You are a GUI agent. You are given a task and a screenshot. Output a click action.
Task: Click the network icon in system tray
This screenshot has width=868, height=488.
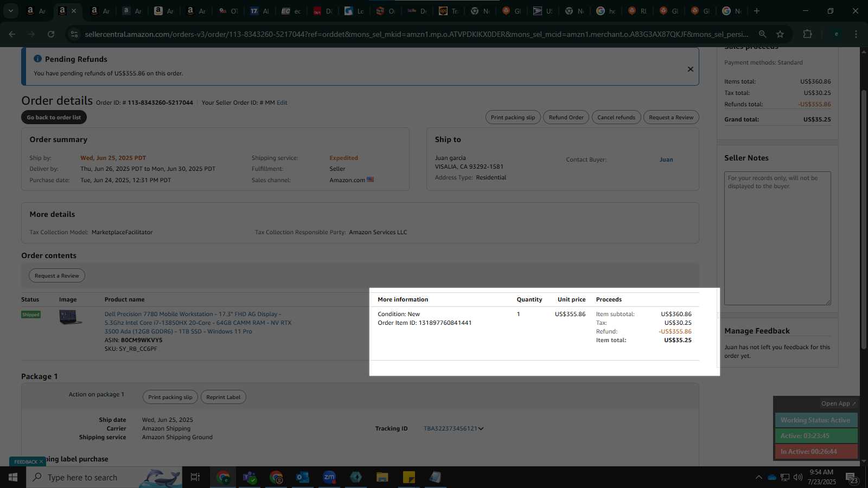pyautogui.click(x=785, y=477)
